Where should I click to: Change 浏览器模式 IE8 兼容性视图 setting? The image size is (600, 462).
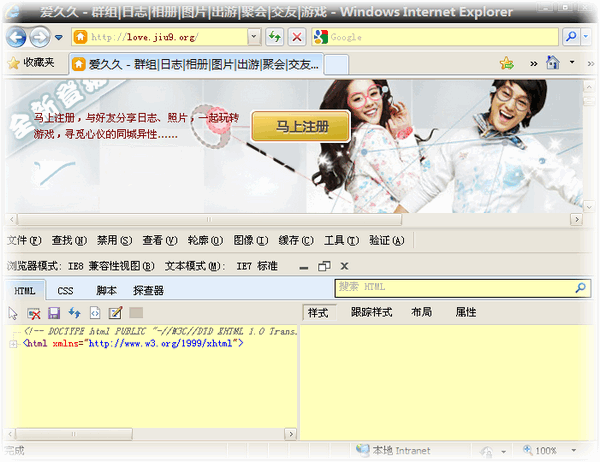point(80,266)
